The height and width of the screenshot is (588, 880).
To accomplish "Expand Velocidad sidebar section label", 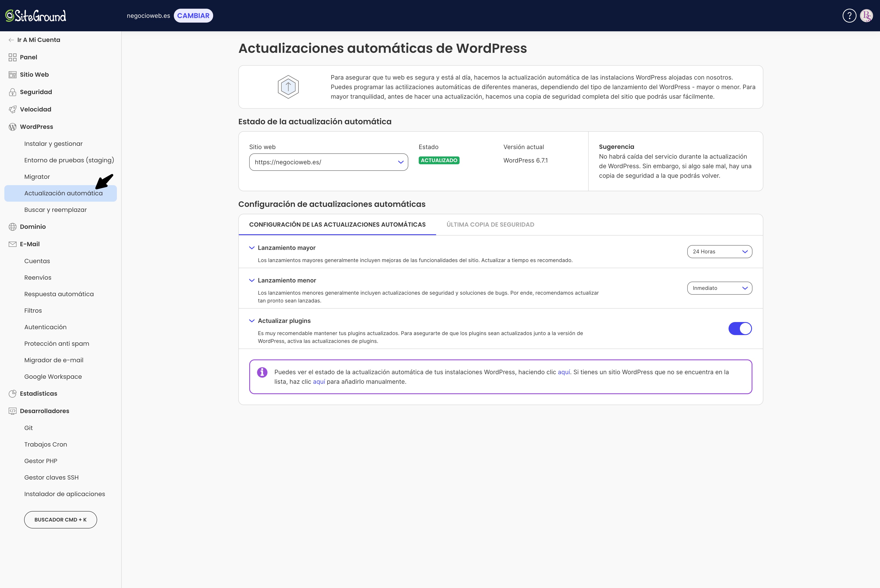I will tap(36, 110).
